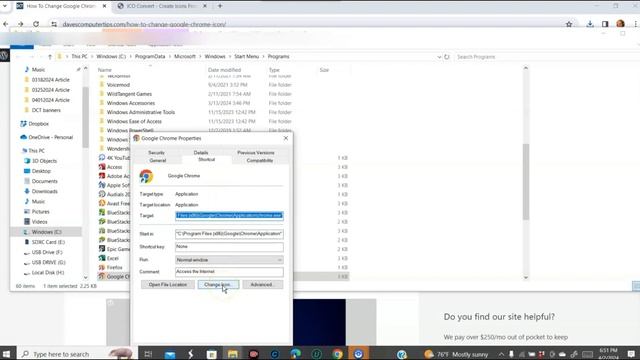
Task: Open the DCT banners folder
Action: pos(46,110)
